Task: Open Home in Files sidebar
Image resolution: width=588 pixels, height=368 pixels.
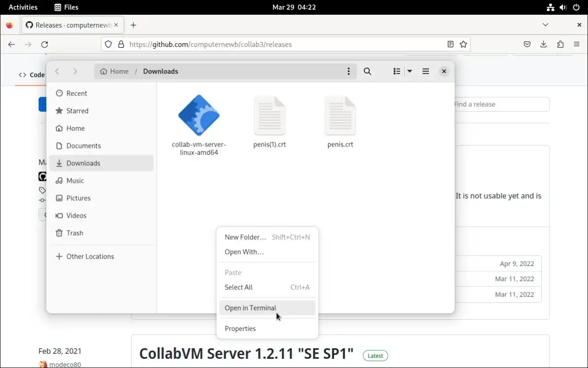Action: coord(101,128)
